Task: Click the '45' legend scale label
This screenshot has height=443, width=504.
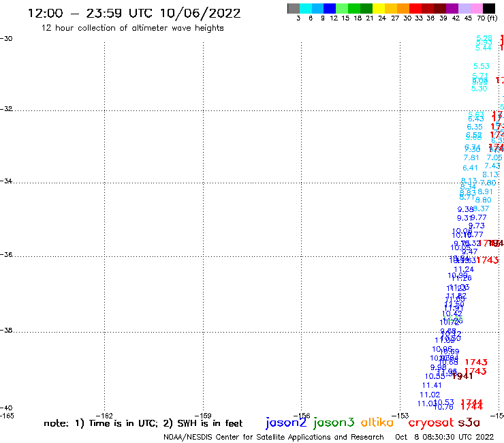Action: 468,18
